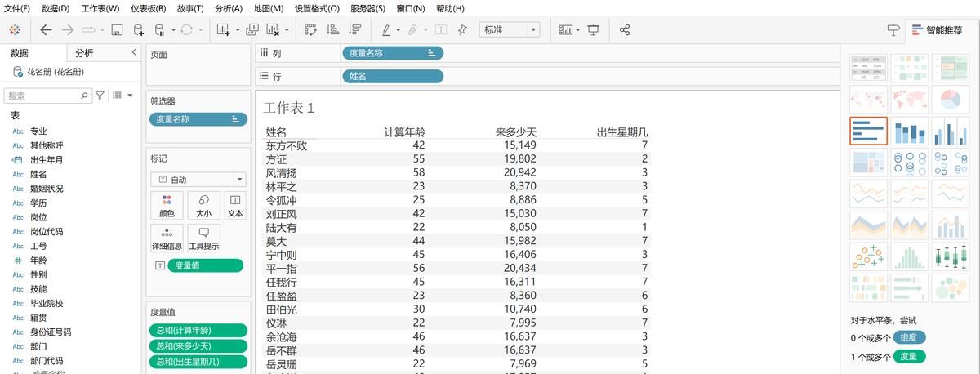Open the 文件(F) menu

click(x=17, y=8)
